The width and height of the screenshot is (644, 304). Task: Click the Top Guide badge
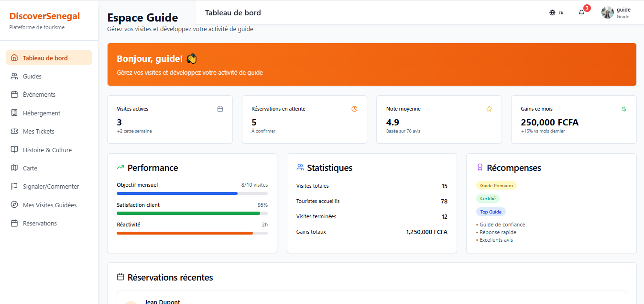point(491,212)
